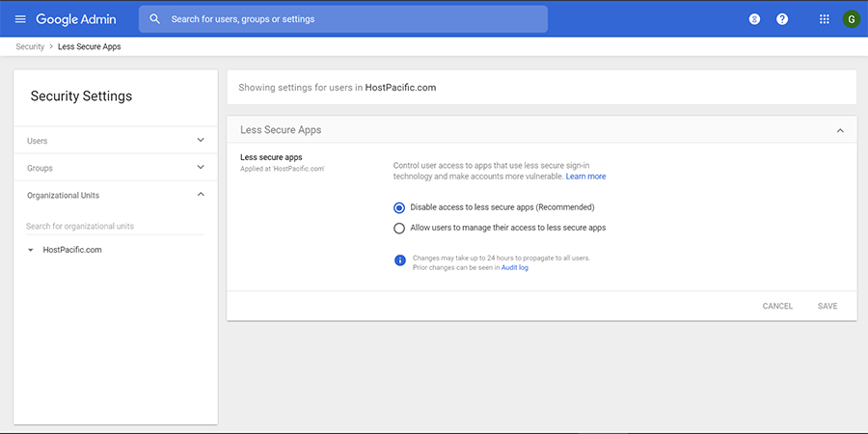Image resolution: width=868 pixels, height=434 pixels.
Task: Collapse the Less Secure Apps panel
Action: pos(840,130)
